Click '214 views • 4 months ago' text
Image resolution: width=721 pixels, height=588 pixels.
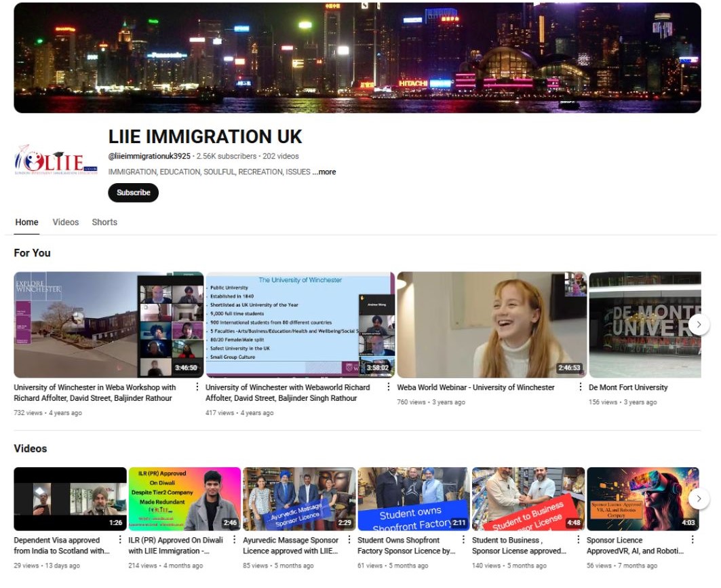(165, 566)
